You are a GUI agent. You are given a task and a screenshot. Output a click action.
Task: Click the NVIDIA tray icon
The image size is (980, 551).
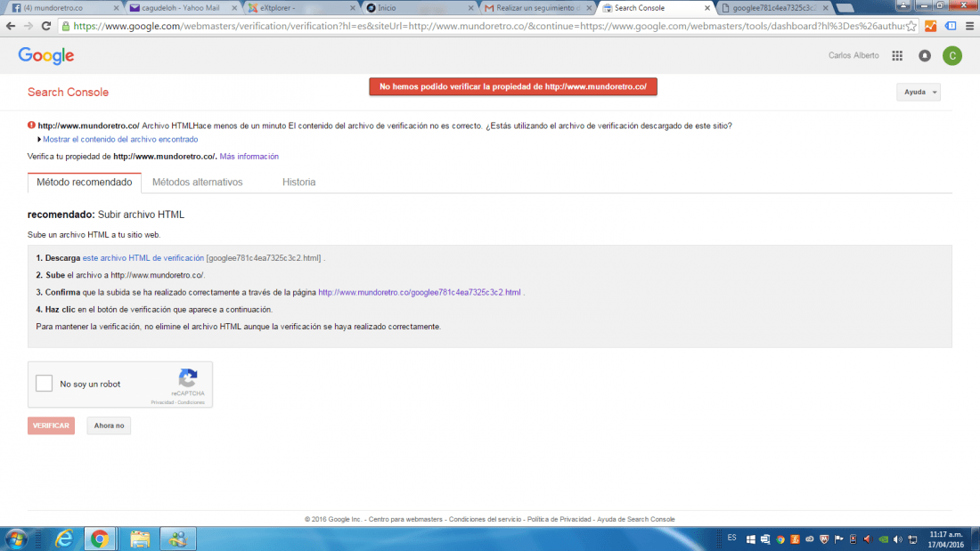coord(883,539)
